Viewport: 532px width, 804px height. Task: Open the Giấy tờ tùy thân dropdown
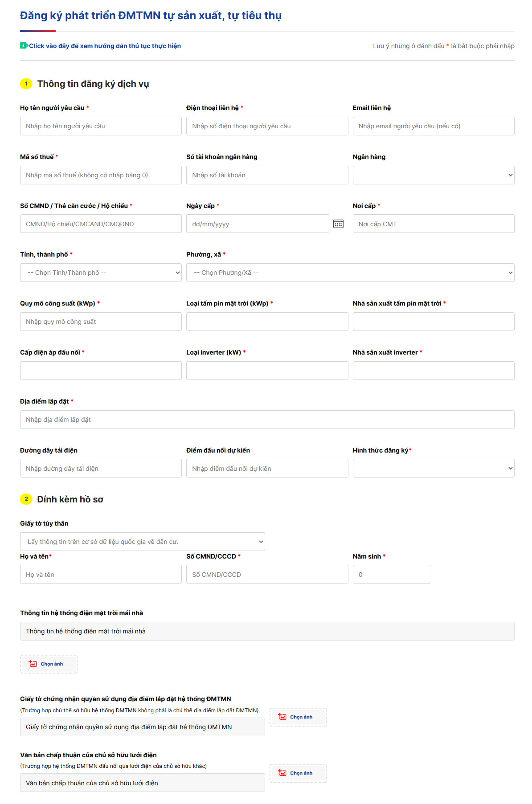point(142,542)
